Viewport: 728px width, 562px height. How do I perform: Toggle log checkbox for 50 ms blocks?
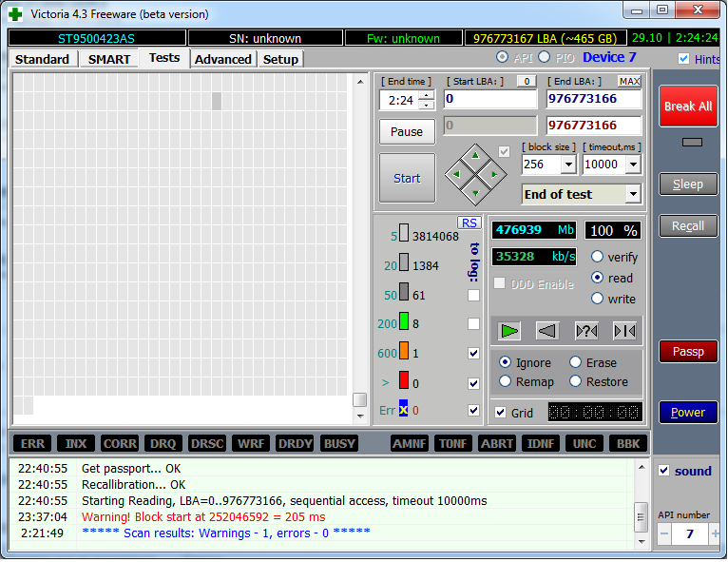pos(473,296)
